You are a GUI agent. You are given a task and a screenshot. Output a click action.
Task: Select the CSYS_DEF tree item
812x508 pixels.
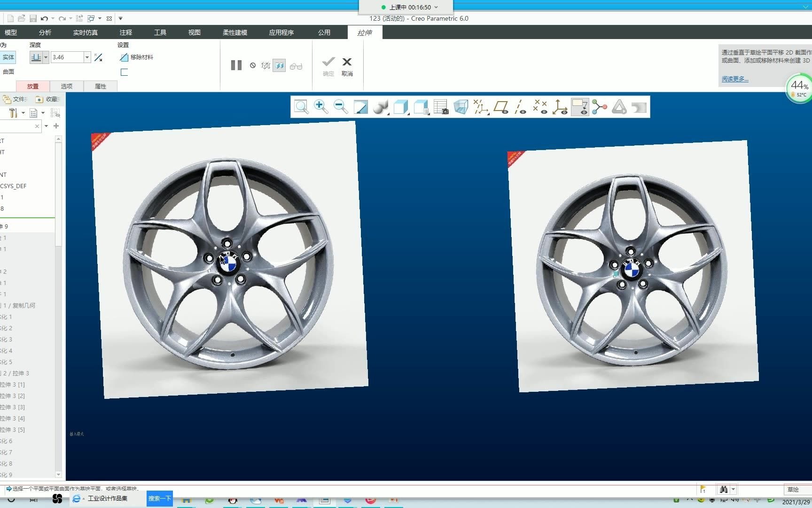(x=13, y=186)
